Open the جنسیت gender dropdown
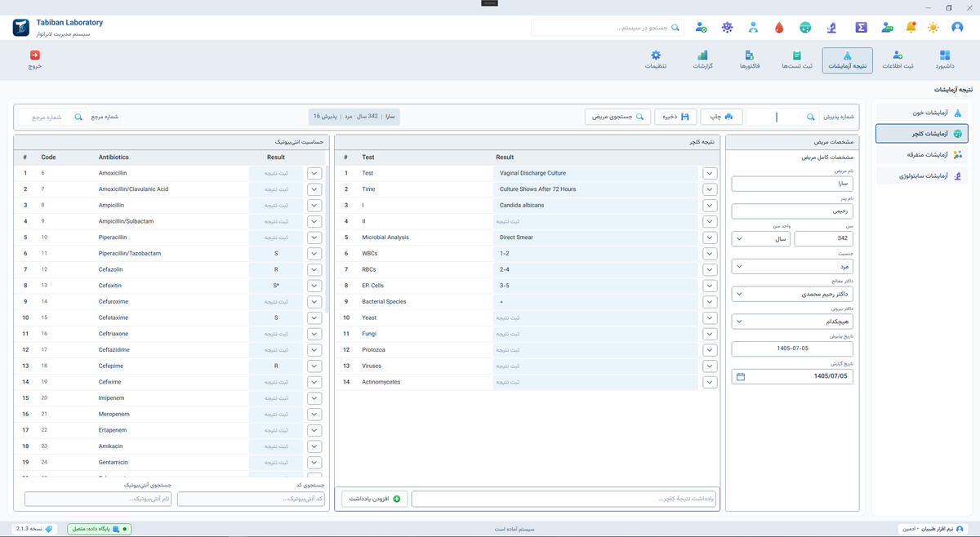The height and width of the screenshot is (537, 980). 792,266
